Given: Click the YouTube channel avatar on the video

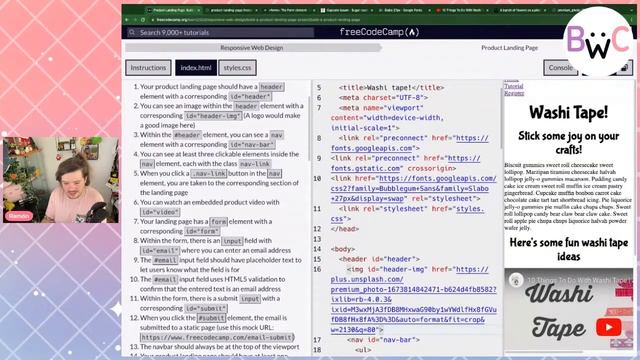Looking at the screenshot, I should pos(516,280).
